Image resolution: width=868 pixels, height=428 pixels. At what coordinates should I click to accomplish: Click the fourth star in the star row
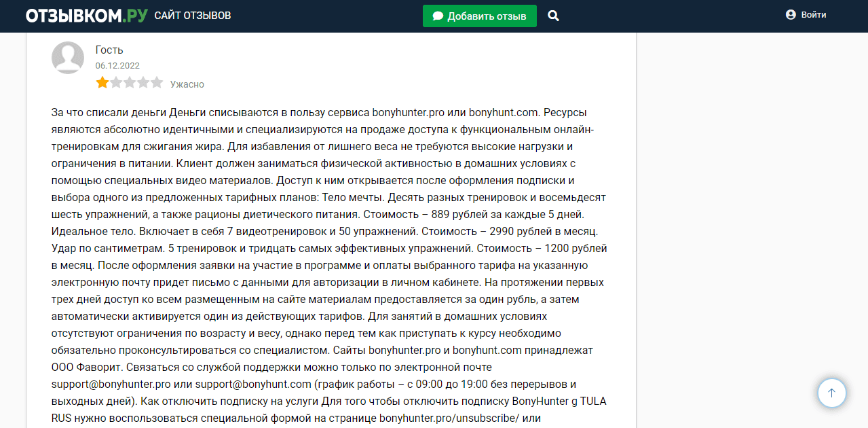[x=143, y=82]
